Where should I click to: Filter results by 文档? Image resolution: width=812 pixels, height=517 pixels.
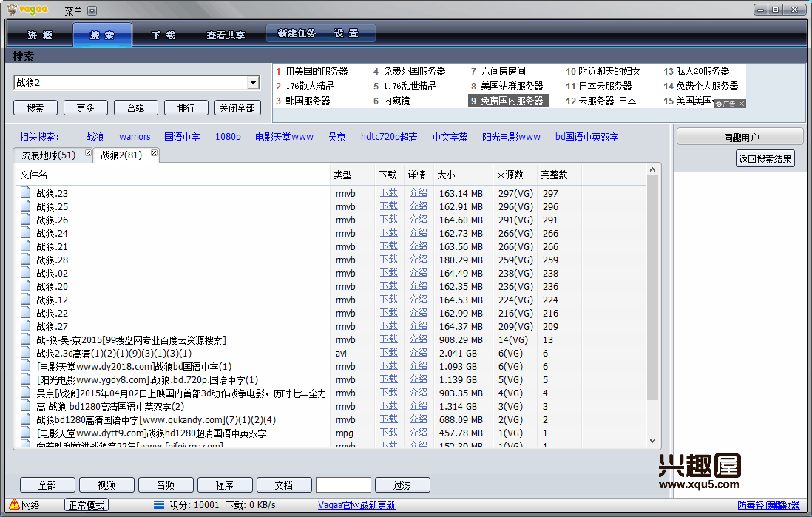[284, 485]
